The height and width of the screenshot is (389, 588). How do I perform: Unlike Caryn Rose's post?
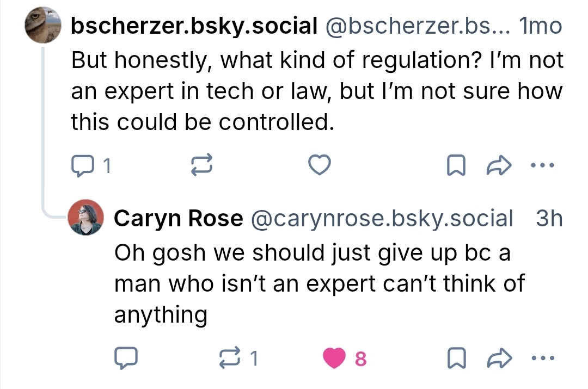334,358
